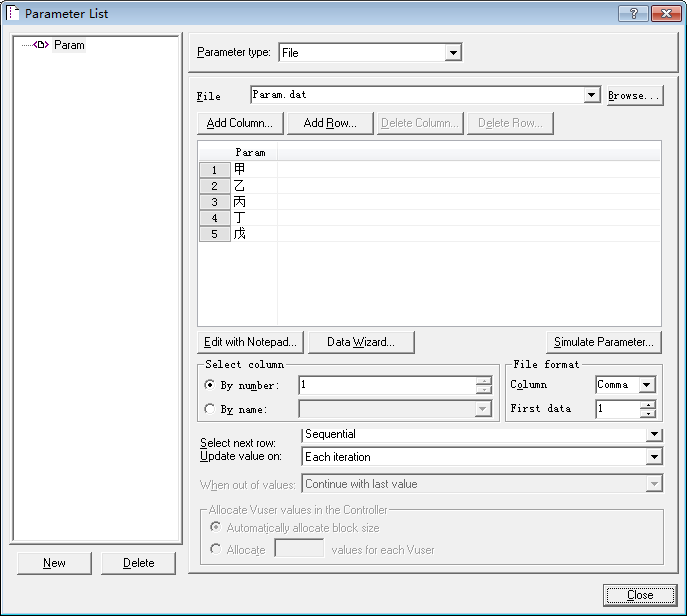Select row header number 1
687x616 pixels.
pos(214,170)
